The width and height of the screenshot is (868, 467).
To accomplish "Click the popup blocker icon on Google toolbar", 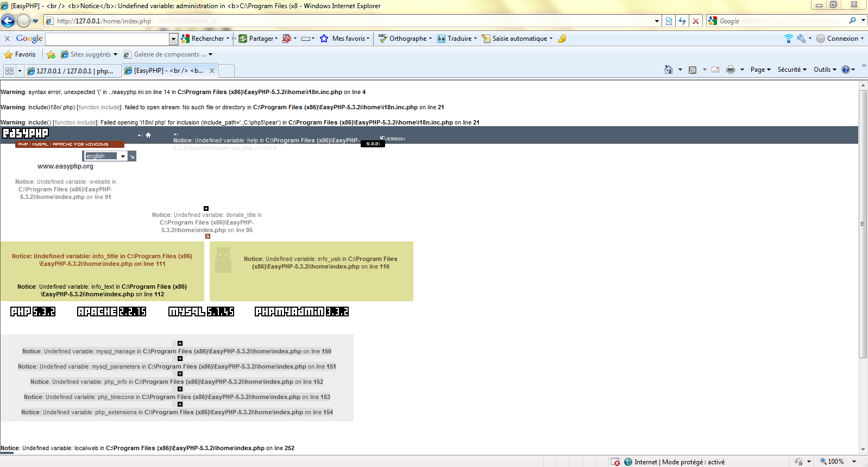I will pyautogui.click(x=287, y=39).
